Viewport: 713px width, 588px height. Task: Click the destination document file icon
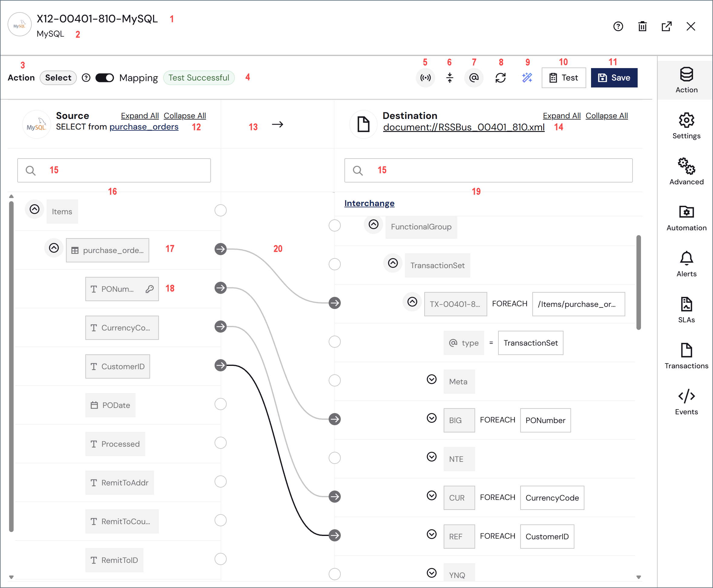(x=363, y=124)
